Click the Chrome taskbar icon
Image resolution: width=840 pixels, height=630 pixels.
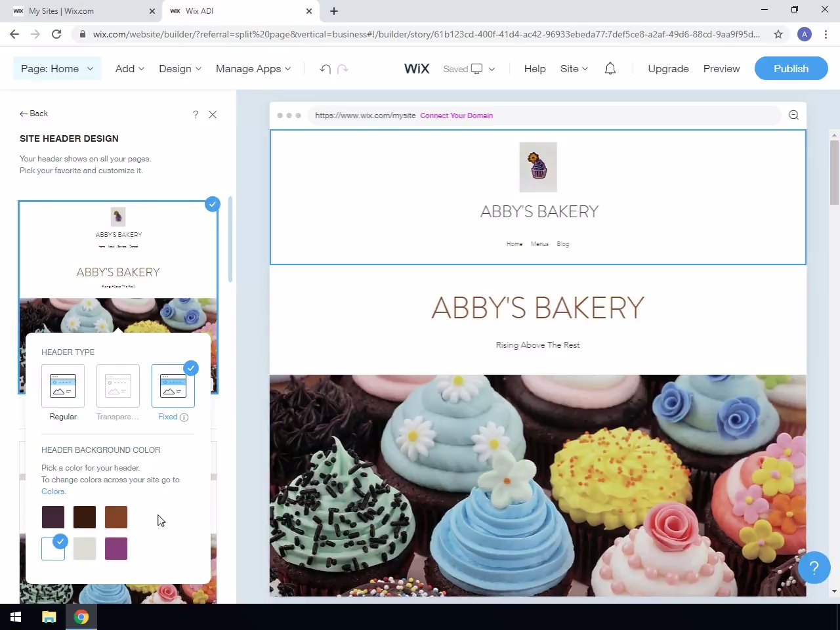(81, 617)
